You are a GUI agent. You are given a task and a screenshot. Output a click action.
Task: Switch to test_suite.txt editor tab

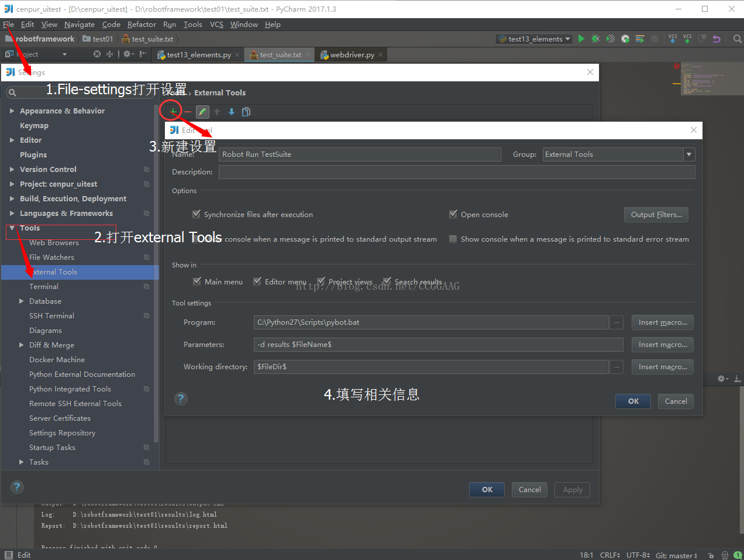point(281,55)
